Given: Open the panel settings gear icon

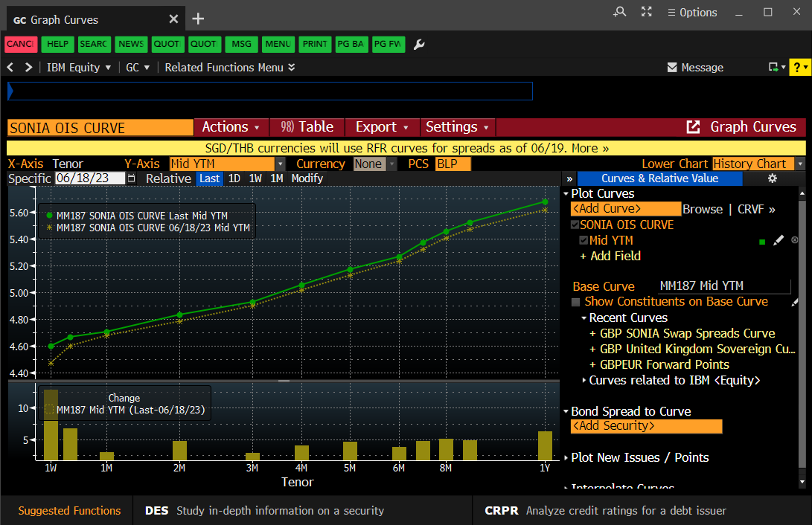Looking at the screenshot, I should click(772, 178).
